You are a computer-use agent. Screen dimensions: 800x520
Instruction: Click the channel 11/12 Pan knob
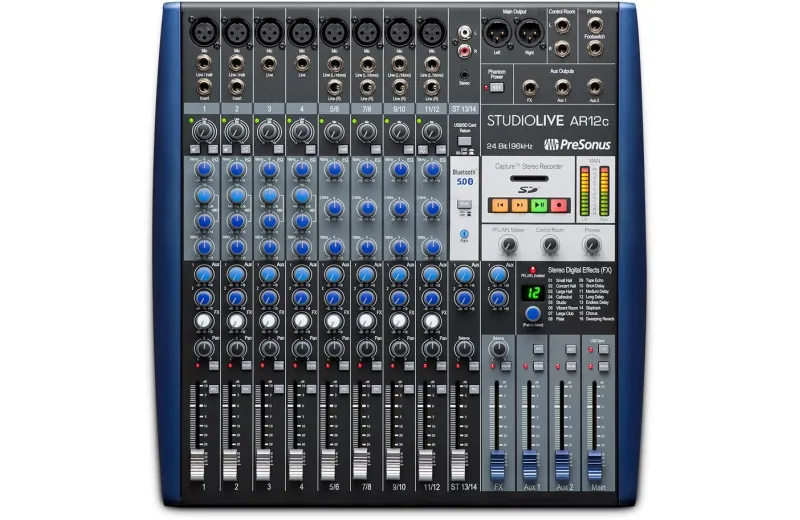pyautogui.click(x=432, y=349)
